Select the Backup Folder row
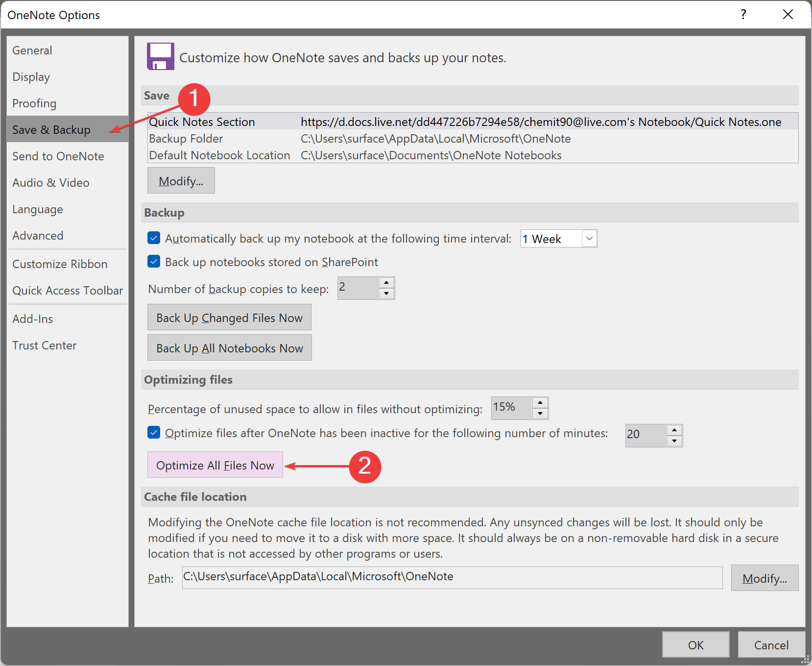This screenshot has height=666, width=812. coord(473,139)
